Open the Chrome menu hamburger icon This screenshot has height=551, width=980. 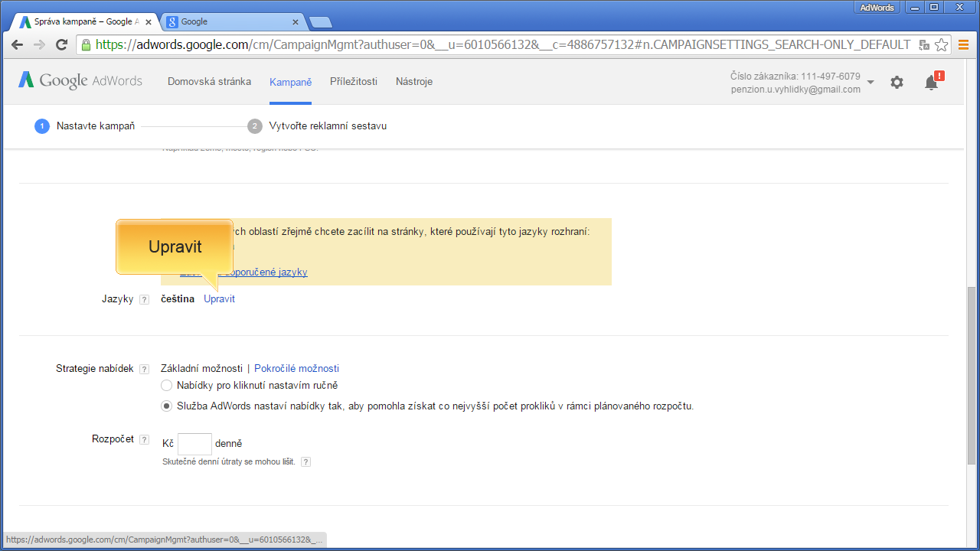(964, 44)
